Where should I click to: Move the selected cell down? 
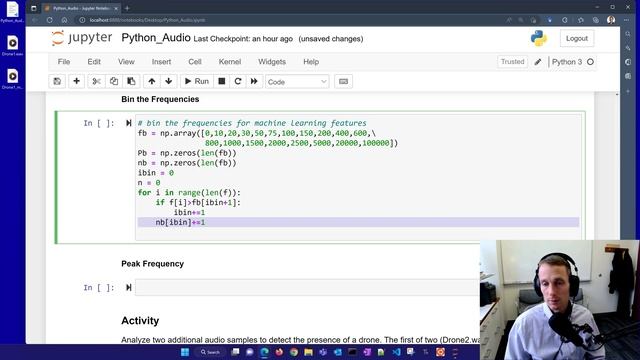coord(169,81)
